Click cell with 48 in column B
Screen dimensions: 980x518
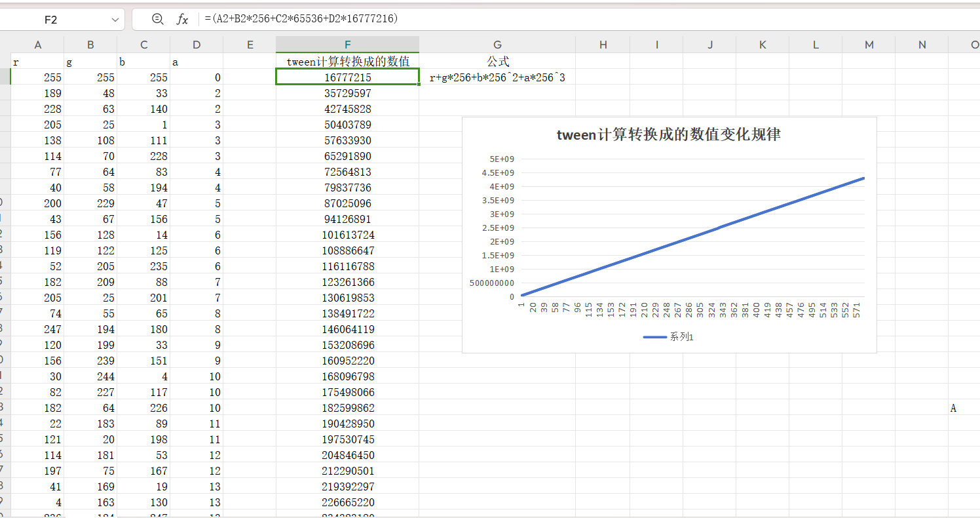point(90,93)
